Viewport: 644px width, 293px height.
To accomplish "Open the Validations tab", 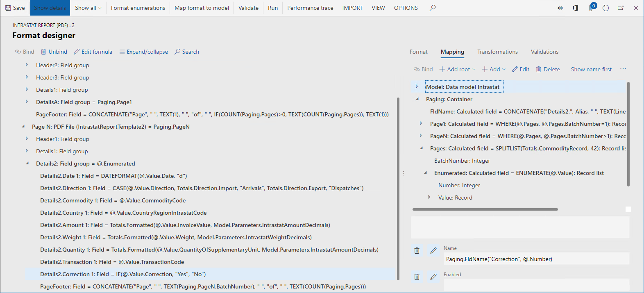I will pos(544,52).
